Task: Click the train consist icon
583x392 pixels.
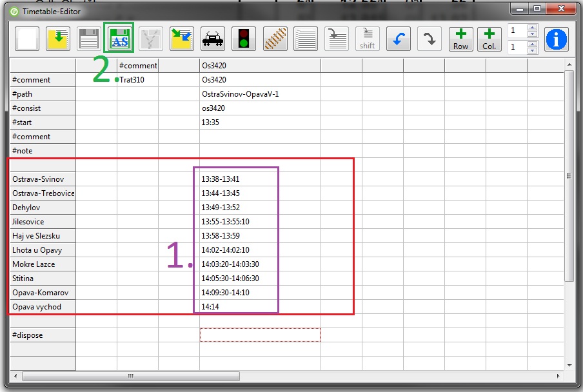Action: [213, 39]
